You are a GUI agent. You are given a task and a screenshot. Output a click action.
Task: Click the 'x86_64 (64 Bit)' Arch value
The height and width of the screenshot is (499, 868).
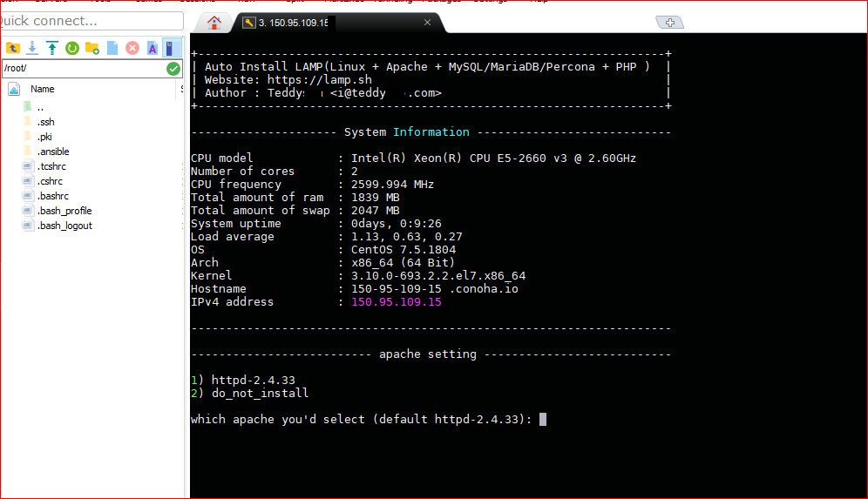(x=403, y=263)
